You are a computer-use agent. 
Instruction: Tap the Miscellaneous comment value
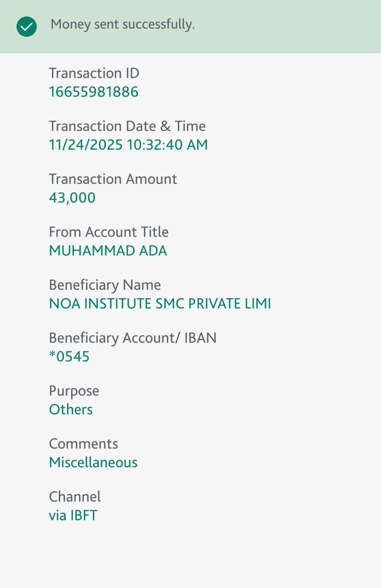pyautogui.click(x=93, y=462)
